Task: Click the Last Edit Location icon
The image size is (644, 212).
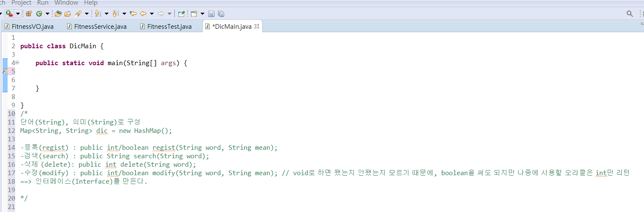Action: pyautogui.click(x=133, y=14)
